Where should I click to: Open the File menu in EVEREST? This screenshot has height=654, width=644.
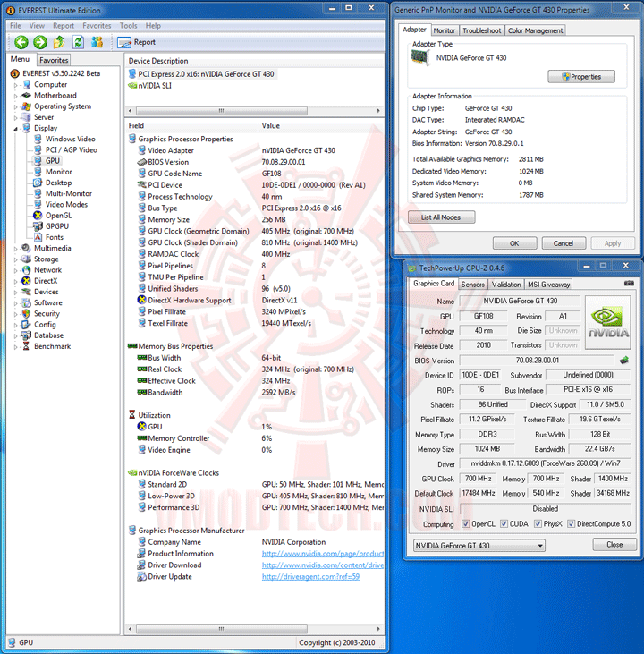tap(15, 26)
